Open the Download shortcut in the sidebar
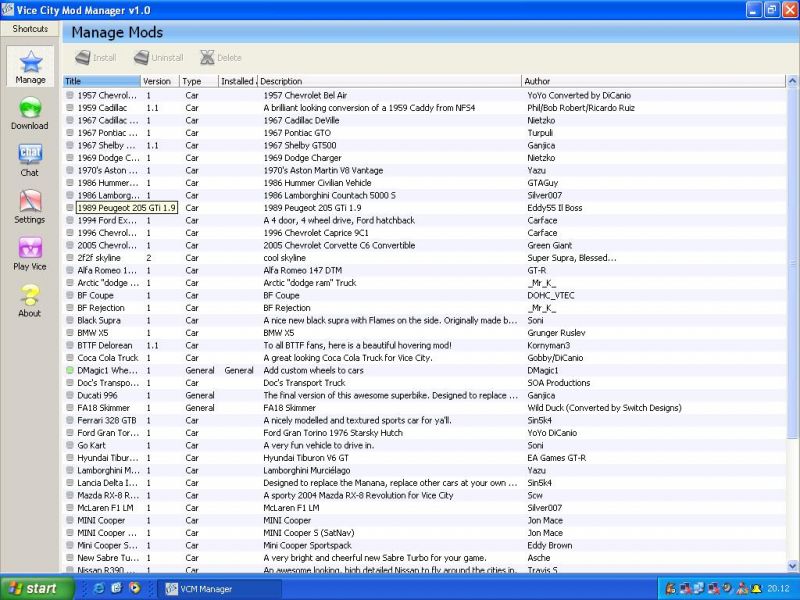Image resolution: width=800 pixels, height=600 pixels. 30,114
